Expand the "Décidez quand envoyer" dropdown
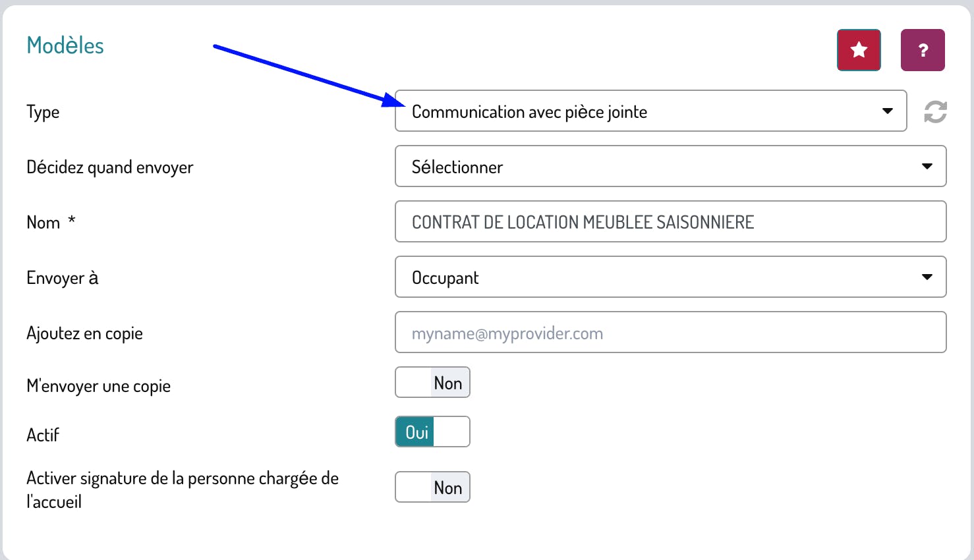This screenshot has height=560, width=974. click(x=670, y=167)
